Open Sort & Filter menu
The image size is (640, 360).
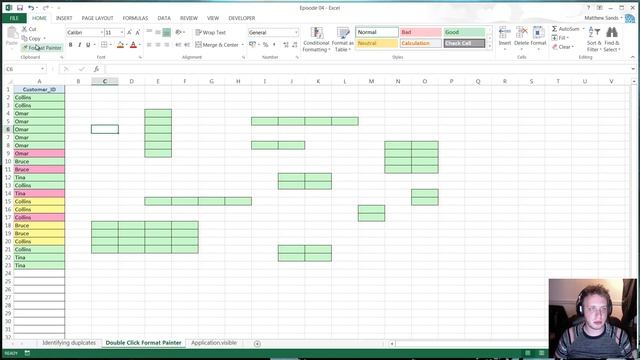(x=594, y=39)
